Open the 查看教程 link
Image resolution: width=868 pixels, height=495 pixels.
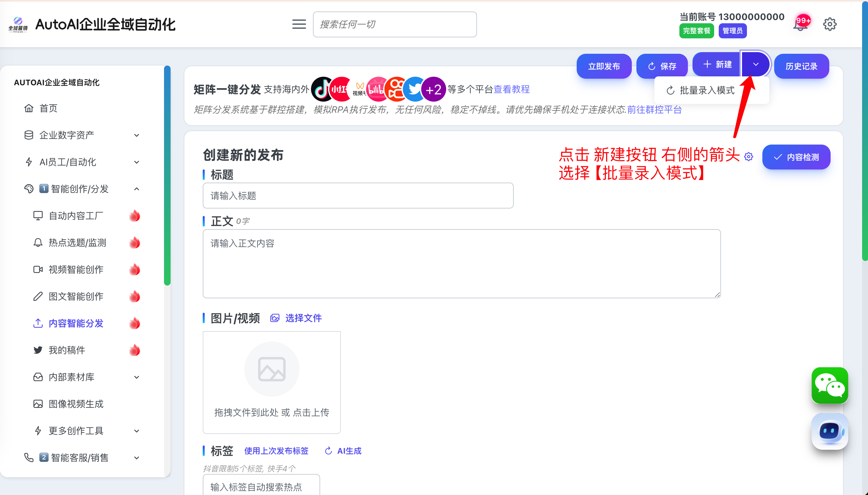tap(511, 89)
